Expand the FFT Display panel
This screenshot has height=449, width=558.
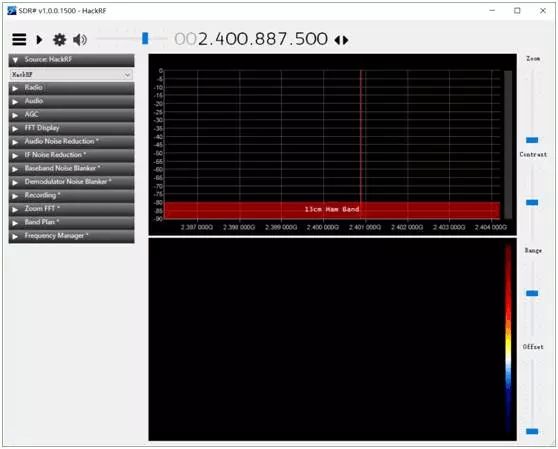72,128
